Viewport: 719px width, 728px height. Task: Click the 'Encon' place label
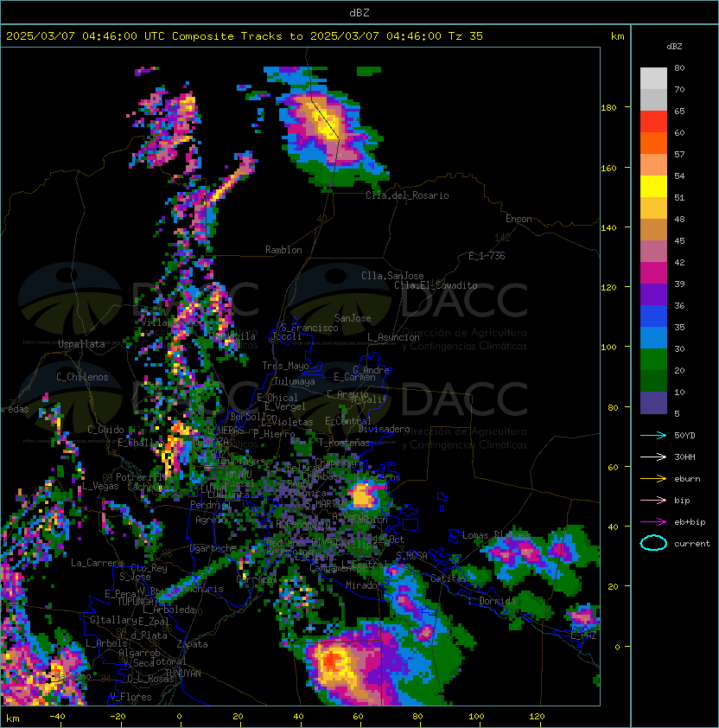[519, 219]
